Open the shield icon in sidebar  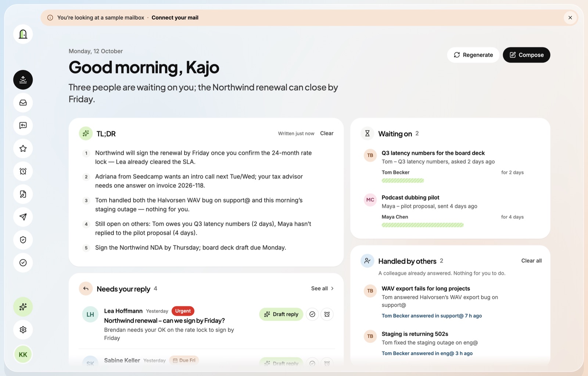23,240
